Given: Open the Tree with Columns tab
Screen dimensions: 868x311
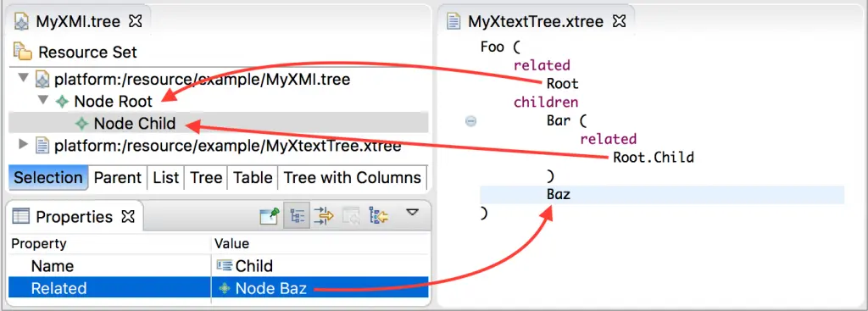Looking at the screenshot, I should coord(353,178).
